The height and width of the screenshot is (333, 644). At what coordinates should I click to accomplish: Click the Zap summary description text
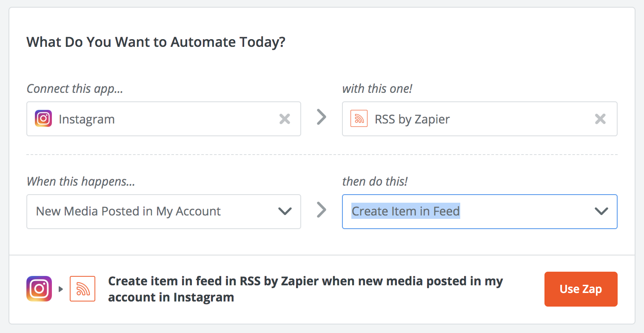pyautogui.click(x=305, y=289)
